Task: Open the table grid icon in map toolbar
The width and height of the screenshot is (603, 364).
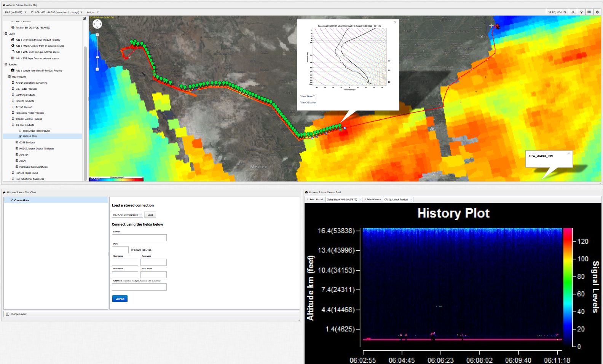Action: point(589,12)
